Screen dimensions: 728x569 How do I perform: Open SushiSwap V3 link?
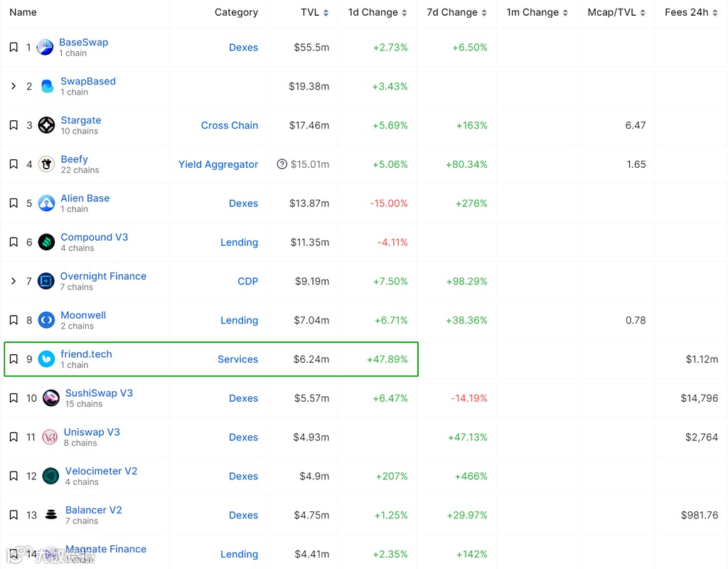pyautogui.click(x=99, y=393)
